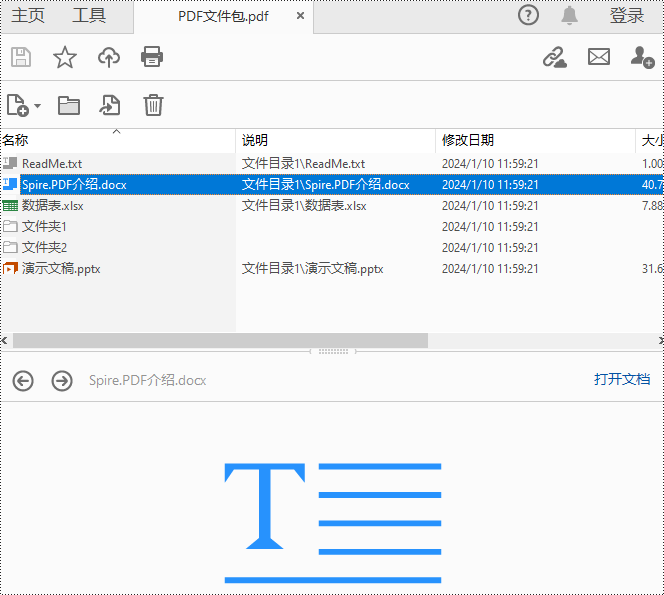Click the 登录 sign-in button

pyautogui.click(x=627, y=16)
